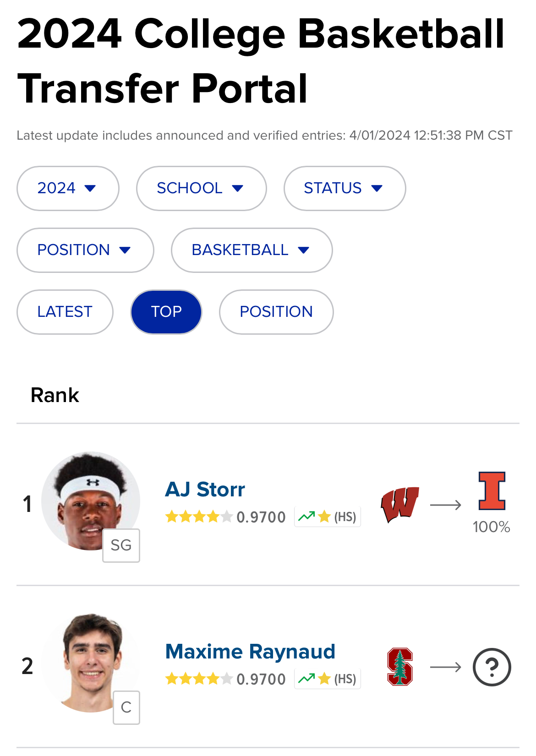This screenshot has height=756, width=536.
Task: Click AJ Storr's headshot photo
Action: pos(89,499)
